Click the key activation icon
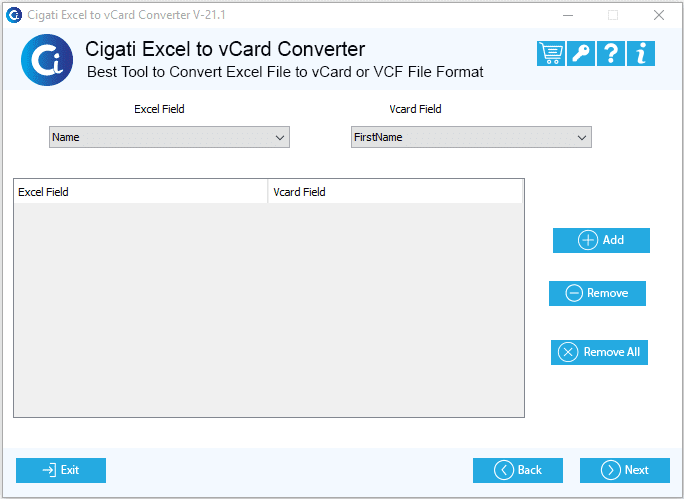Screen dimensions: 684x499 click(581, 54)
